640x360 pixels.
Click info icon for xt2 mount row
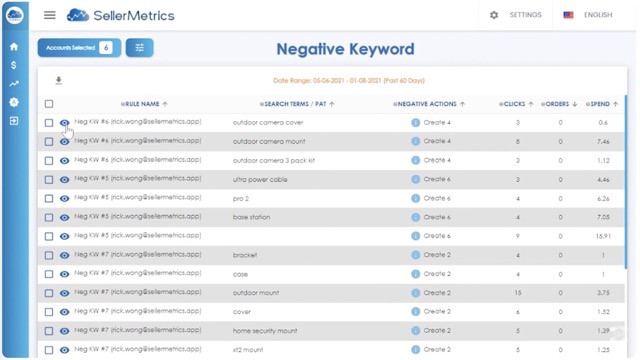pos(416,349)
